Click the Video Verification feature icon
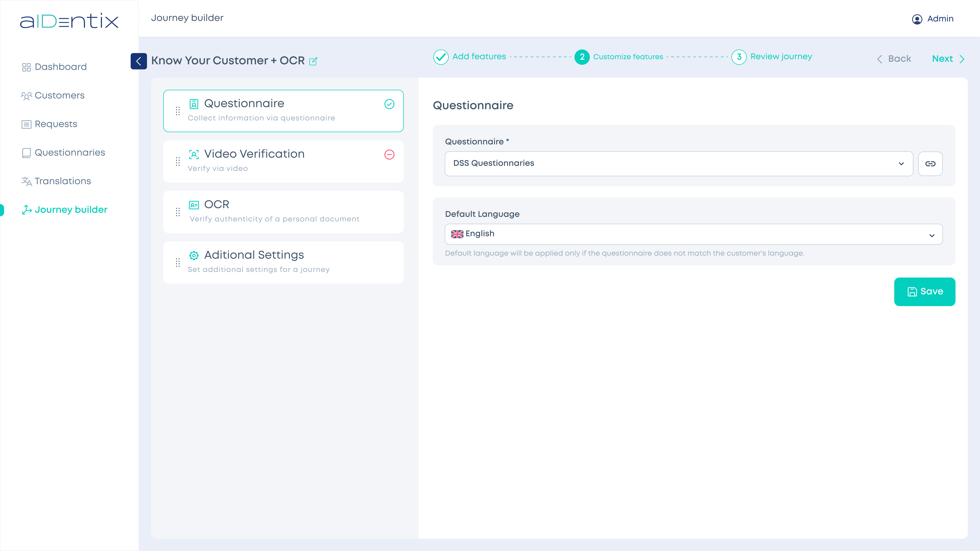The height and width of the screenshot is (551, 980). click(194, 154)
